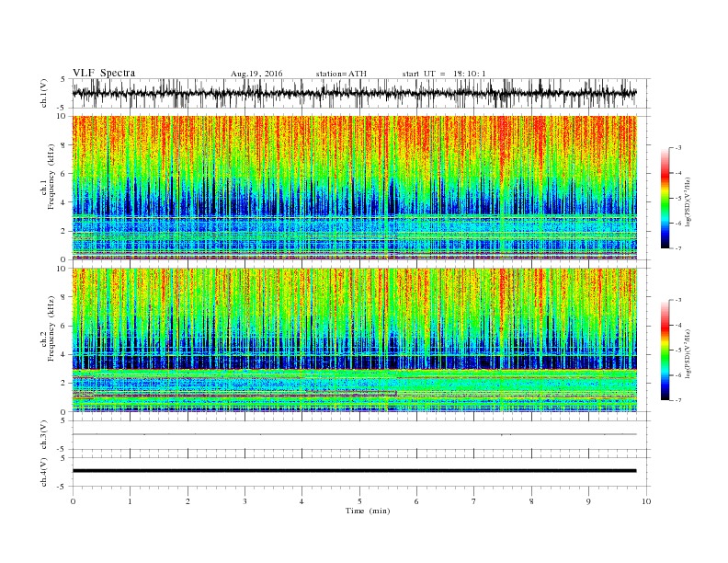Click the ch.1 voltage waveform trace
The height and width of the screenshot is (563, 728).
click(x=354, y=93)
